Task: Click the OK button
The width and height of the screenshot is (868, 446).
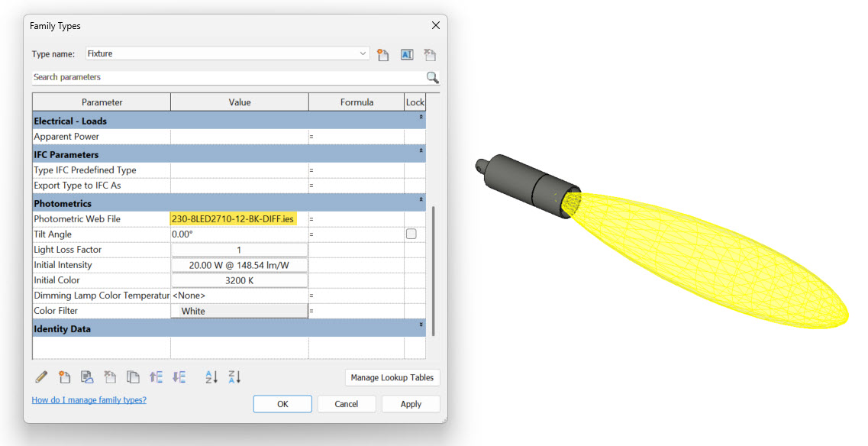Action: coord(282,404)
